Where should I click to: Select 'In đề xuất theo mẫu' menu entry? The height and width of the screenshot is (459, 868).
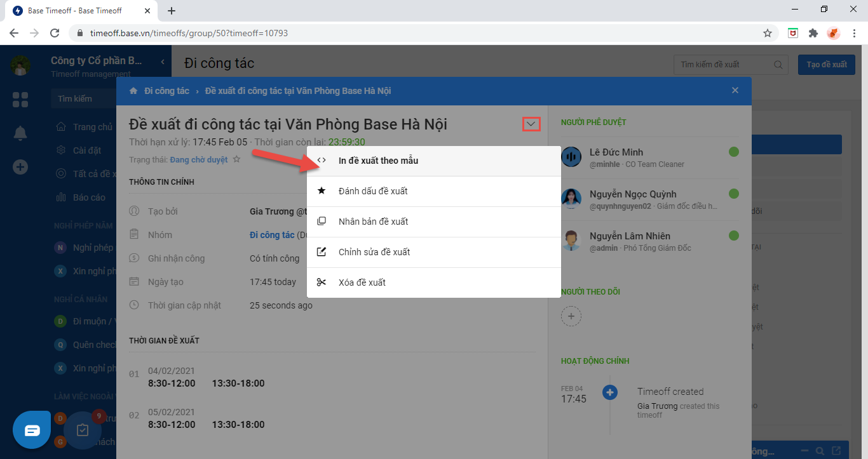(433, 161)
